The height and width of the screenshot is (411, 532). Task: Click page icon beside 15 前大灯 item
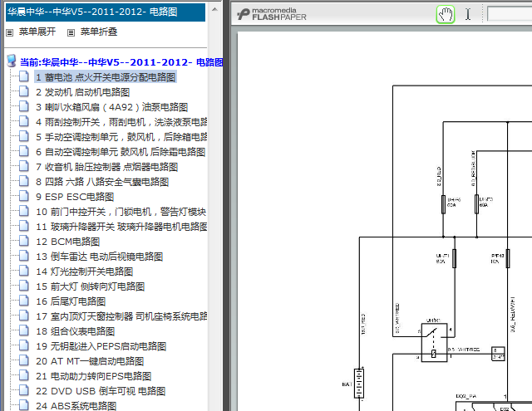(x=24, y=286)
